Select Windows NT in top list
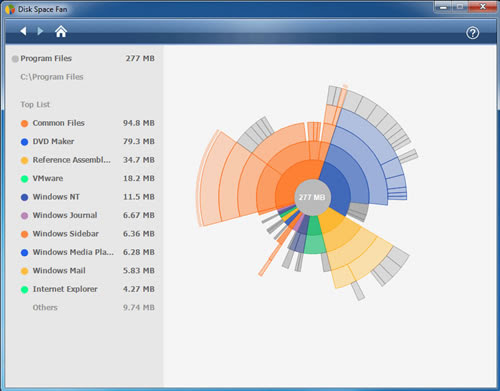 coord(88,197)
